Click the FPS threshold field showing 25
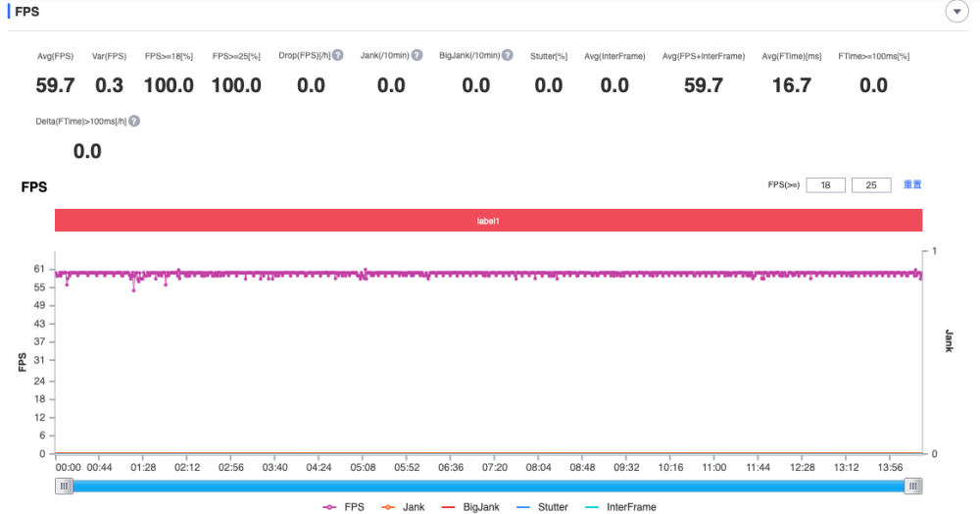The width and height of the screenshot is (980, 514). (x=871, y=185)
